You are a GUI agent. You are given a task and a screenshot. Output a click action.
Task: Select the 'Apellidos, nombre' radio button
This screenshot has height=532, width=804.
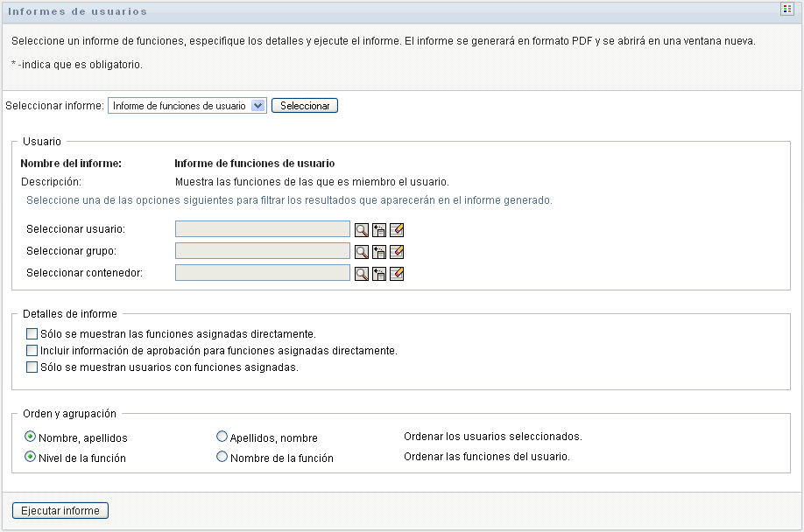pos(222,437)
